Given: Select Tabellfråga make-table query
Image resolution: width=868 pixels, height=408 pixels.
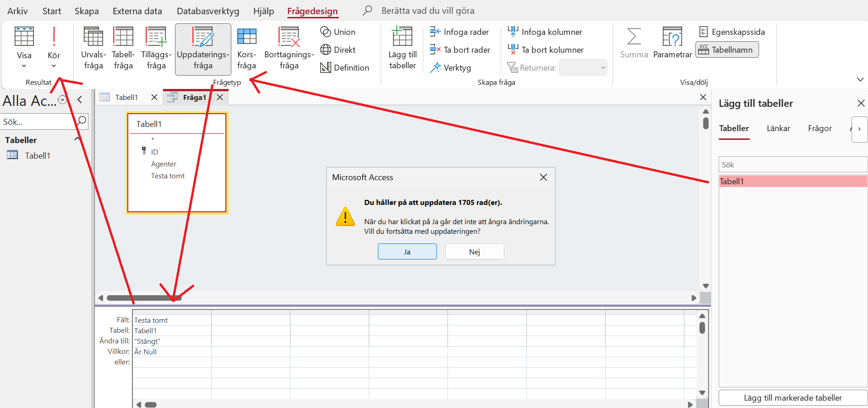Looking at the screenshot, I should point(123,49).
